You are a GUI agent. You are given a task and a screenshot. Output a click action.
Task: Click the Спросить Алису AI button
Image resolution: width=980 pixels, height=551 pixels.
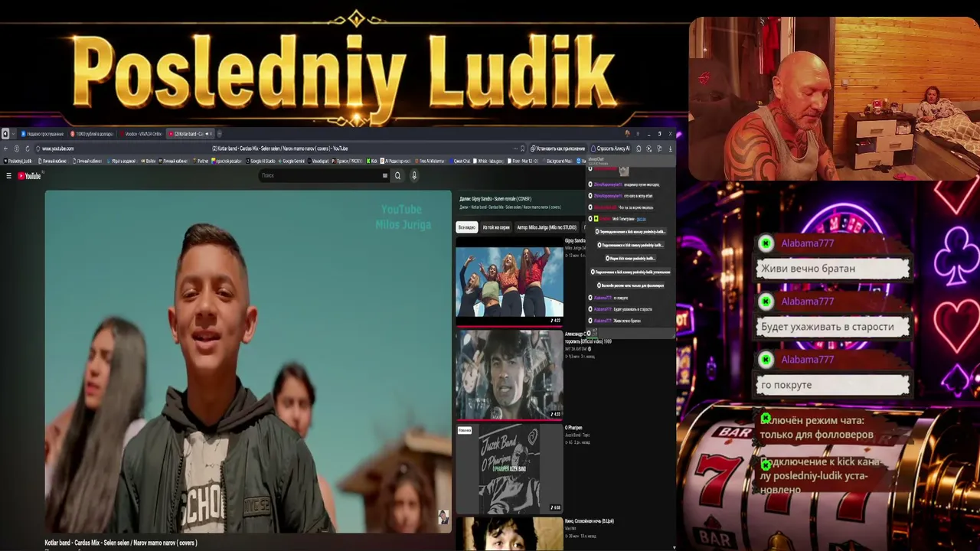click(612, 148)
